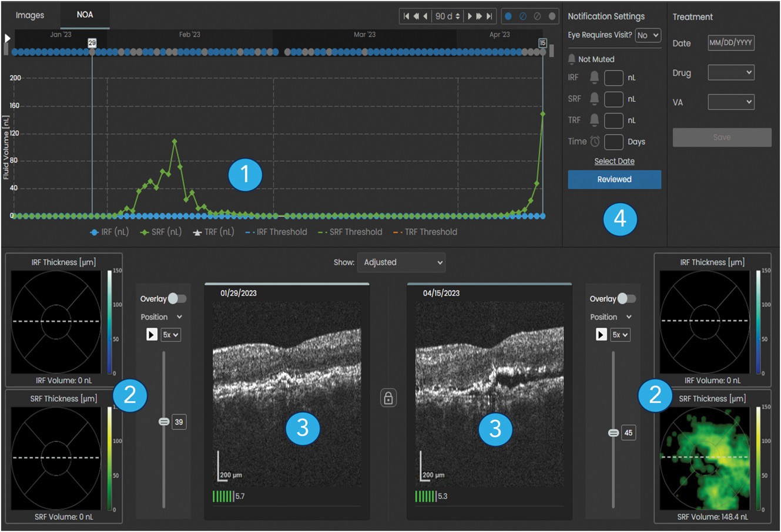Click the fast rewind double-arrow button
The width and height of the screenshot is (781, 532).
pos(416,16)
